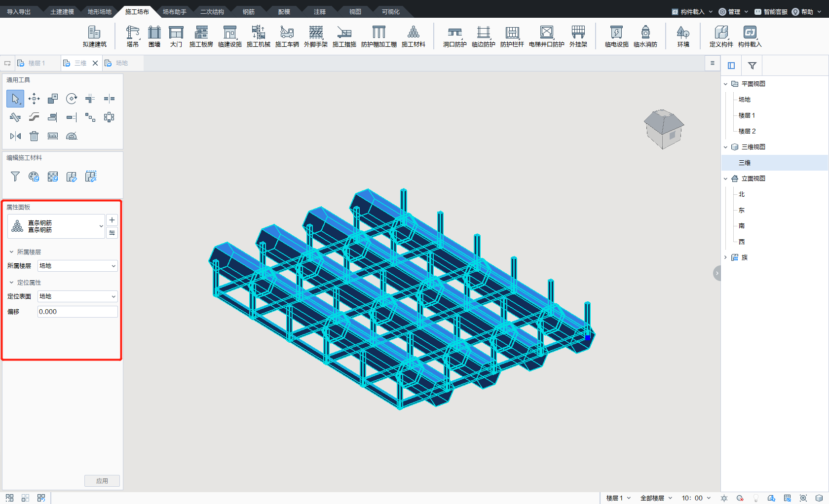The image size is (829, 504).
Task: Click the 外脚手架 scaffold tool
Action: point(316,36)
